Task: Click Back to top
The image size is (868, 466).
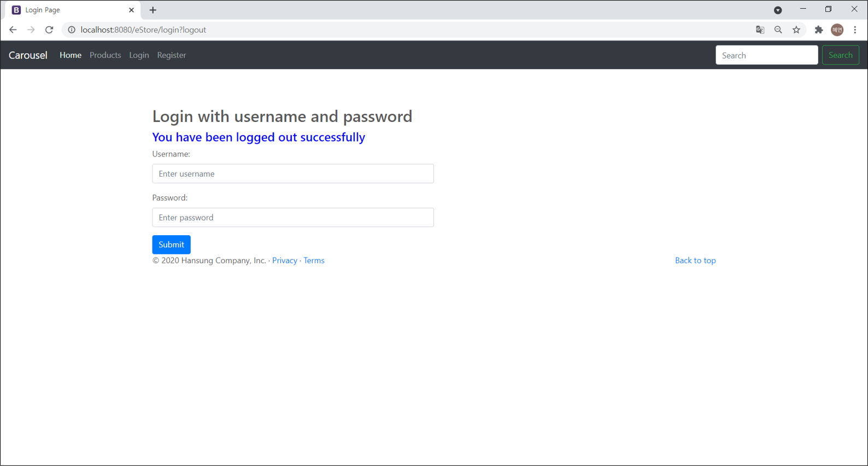Action: (695, 260)
